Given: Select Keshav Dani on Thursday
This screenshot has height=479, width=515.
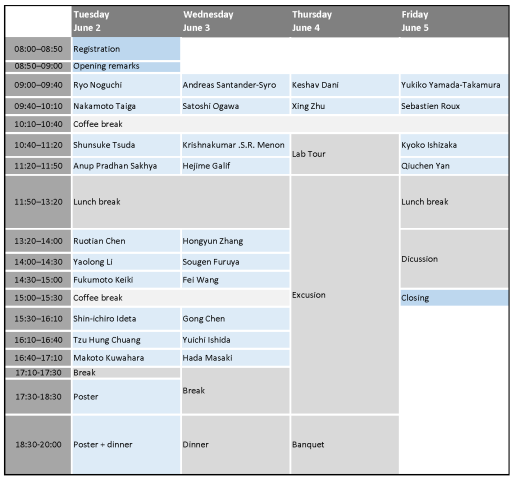Looking at the screenshot, I should tap(345, 85).
